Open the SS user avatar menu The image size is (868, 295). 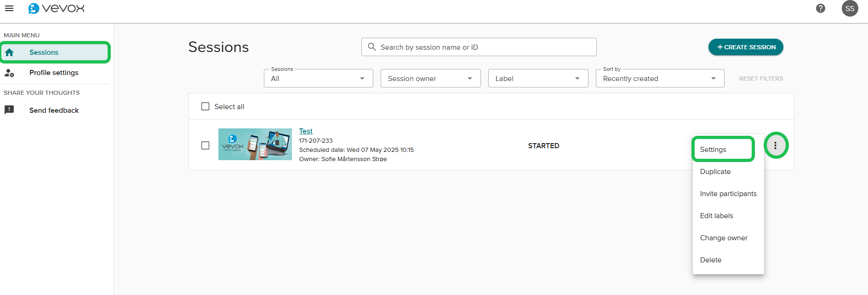[850, 8]
